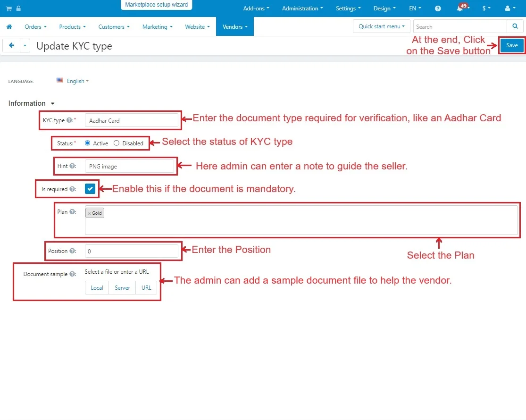This screenshot has height=420, width=526.
Task: Select the Active status radio
Action: (x=88, y=143)
